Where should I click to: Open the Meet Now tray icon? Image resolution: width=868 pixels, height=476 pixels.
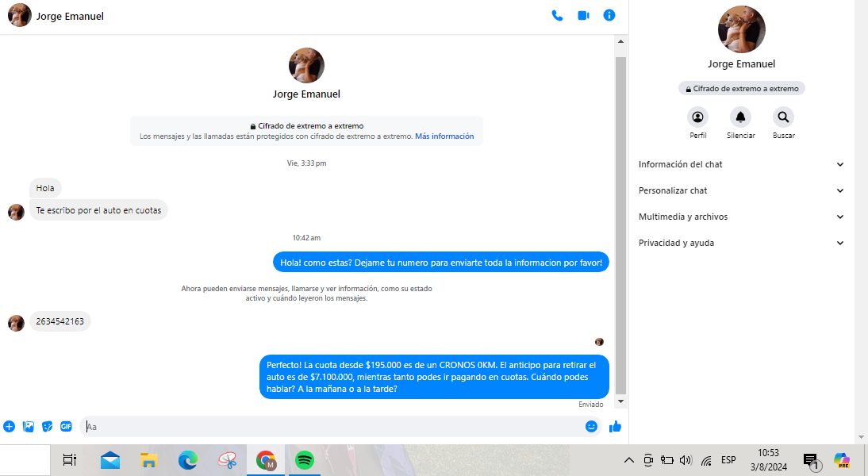pos(648,460)
